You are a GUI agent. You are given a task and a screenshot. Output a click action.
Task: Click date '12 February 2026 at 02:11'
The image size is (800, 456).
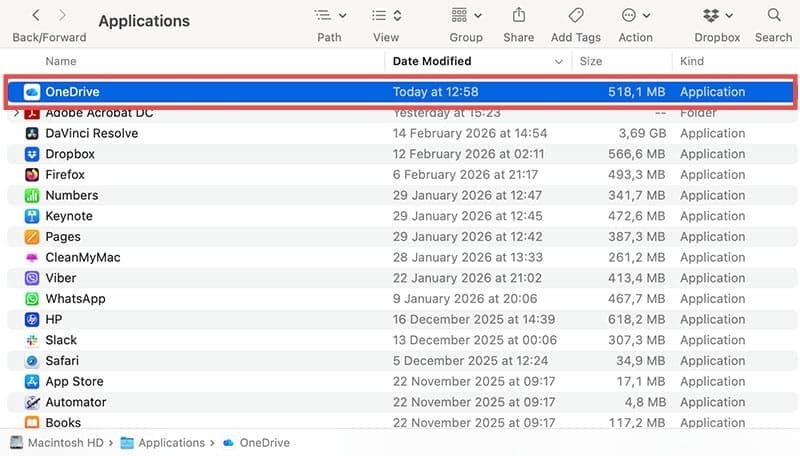pyautogui.click(x=468, y=154)
